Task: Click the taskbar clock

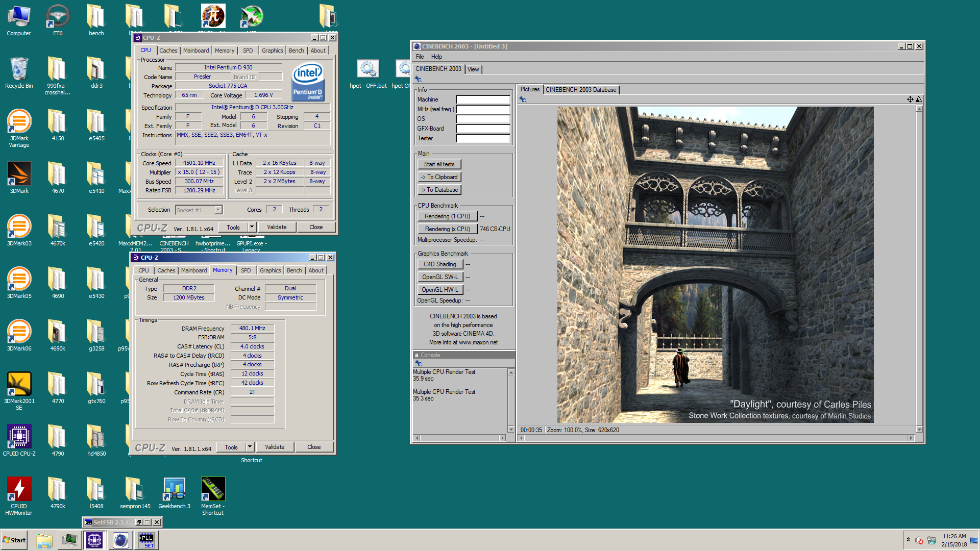Action: pyautogui.click(x=954, y=540)
